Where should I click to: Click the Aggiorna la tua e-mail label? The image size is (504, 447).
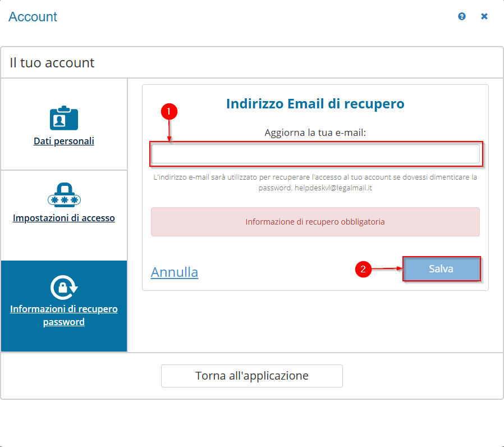tap(315, 133)
